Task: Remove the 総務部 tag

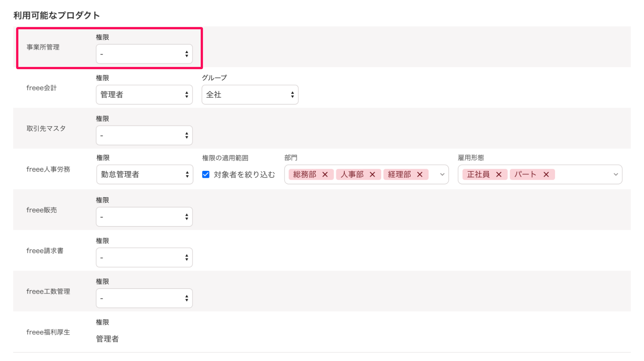Action: pos(325,174)
